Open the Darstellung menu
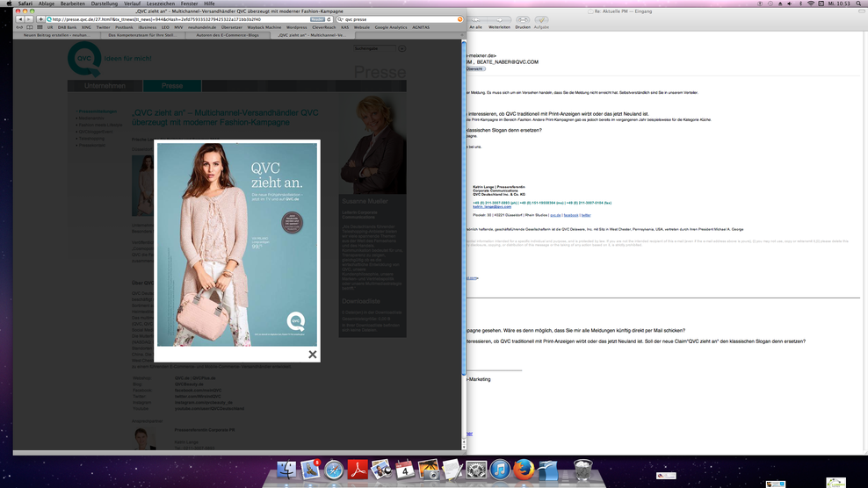Image resolution: width=868 pixels, height=488 pixels. [x=104, y=4]
